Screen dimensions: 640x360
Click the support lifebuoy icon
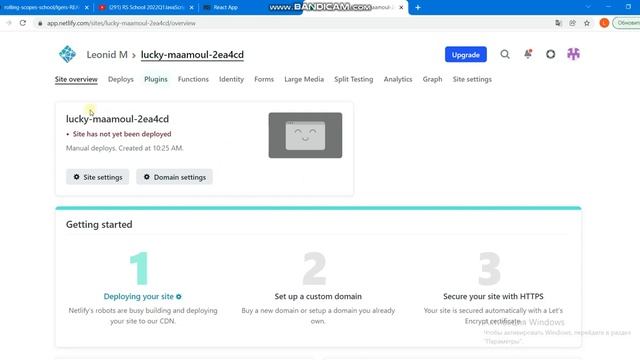pos(551,54)
